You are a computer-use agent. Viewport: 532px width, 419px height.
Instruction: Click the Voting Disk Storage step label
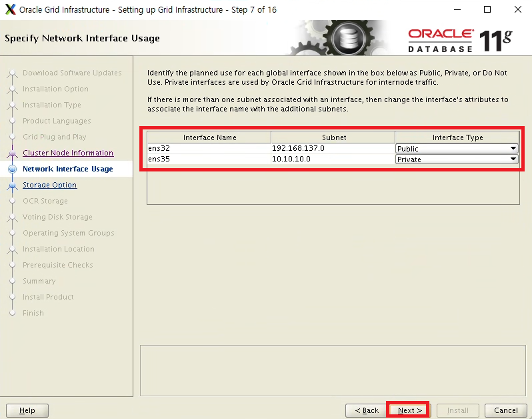coord(57,217)
